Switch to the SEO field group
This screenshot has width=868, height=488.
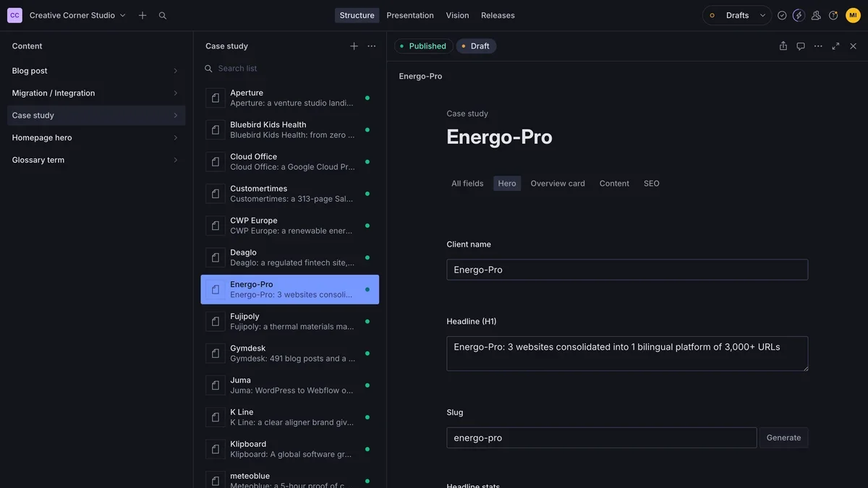652,184
